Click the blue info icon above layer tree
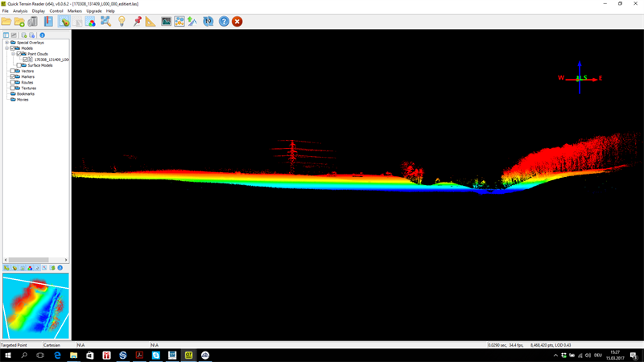The image size is (644, 362). click(42, 35)
